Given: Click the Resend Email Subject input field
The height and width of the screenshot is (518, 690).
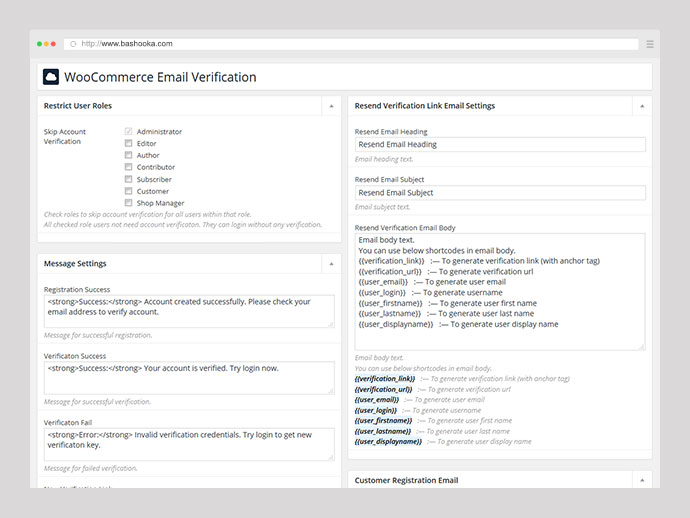Looking at the screenshot, I should 500,193.
